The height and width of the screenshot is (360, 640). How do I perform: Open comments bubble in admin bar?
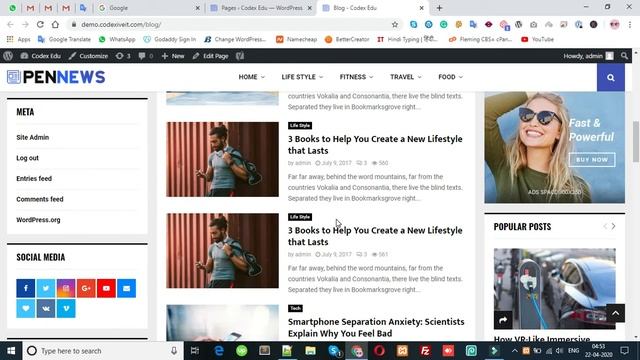point(145,56)
